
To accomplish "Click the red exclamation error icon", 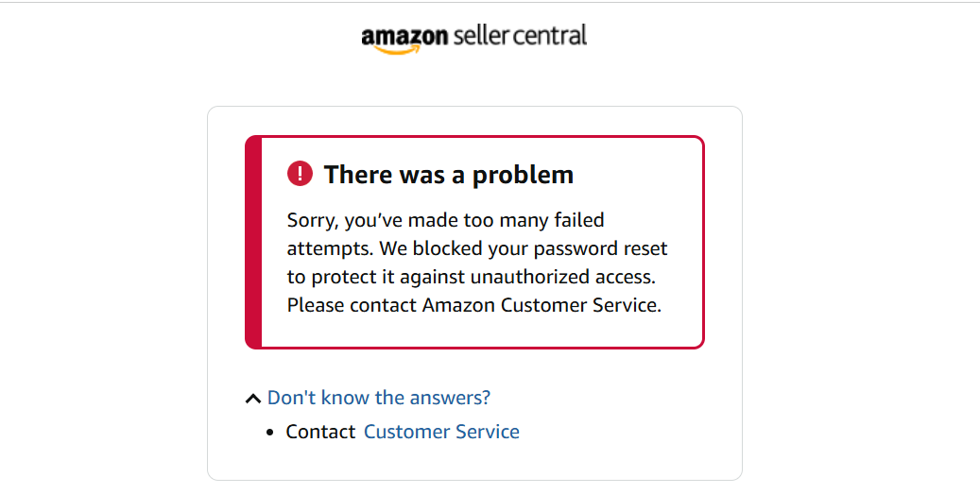I will (x=300, y=174).
